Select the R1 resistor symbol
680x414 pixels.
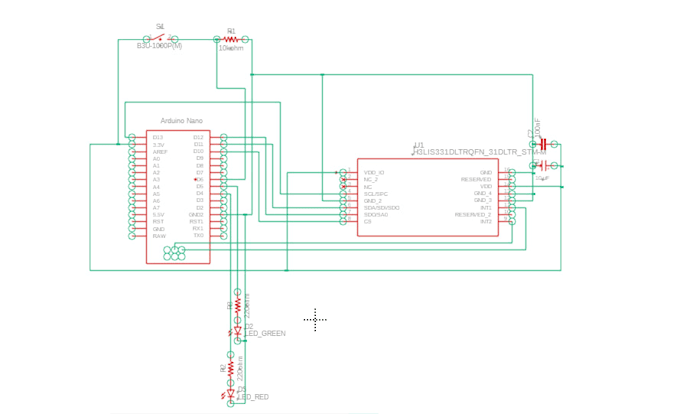point(231,39)
